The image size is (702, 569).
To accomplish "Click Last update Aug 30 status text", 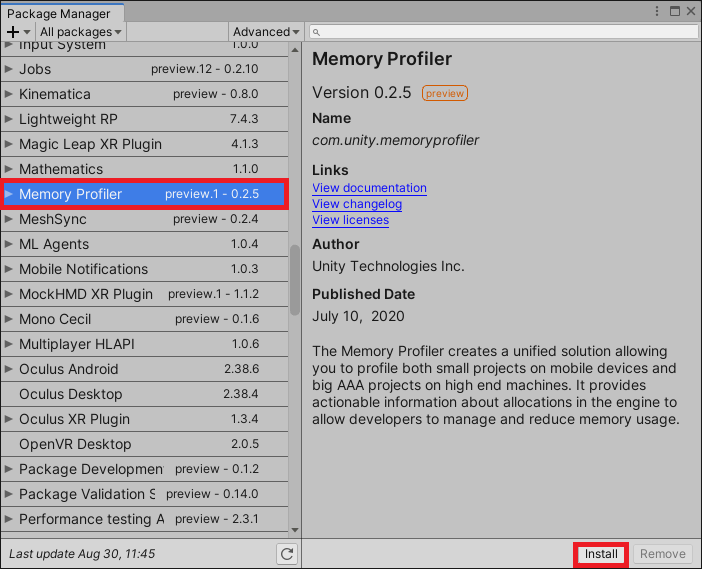I will point(82,554).
